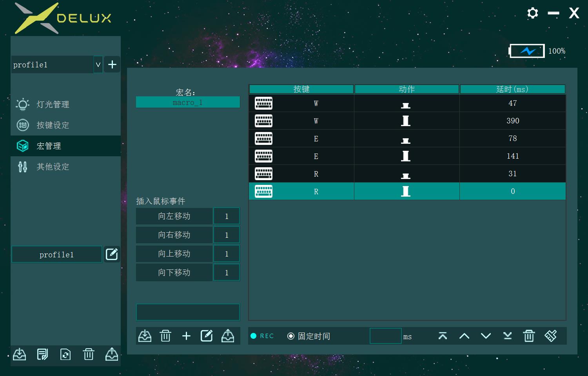Expand the profile1 dropdown list
The image size is (588, 376).
point(98,64)
